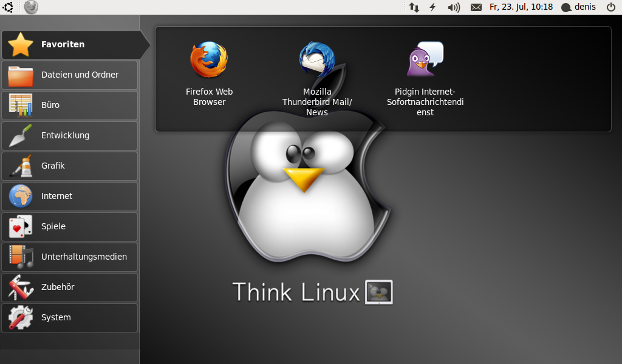
Task: Open the Entwicklung category
Action: point(70,135)
